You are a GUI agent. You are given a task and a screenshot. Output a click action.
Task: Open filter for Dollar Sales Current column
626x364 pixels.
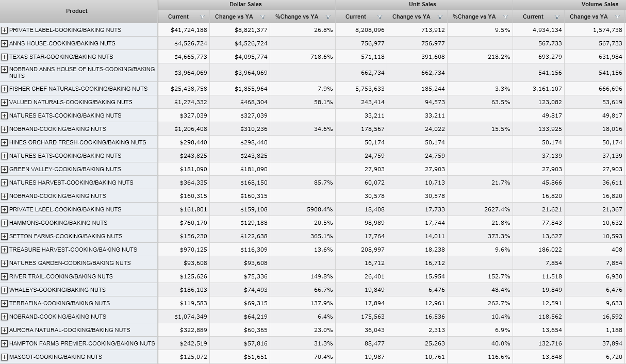(x=202, y=17)
